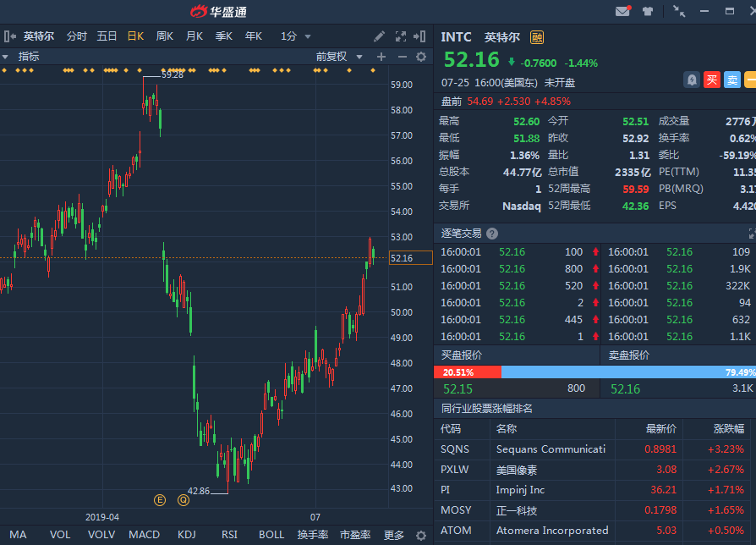Image resolution: width=756 pixels, height=545 pixels.
Task: Zoom out chart with minus icon
Action: pyautogui.click(x=402, y=57)
